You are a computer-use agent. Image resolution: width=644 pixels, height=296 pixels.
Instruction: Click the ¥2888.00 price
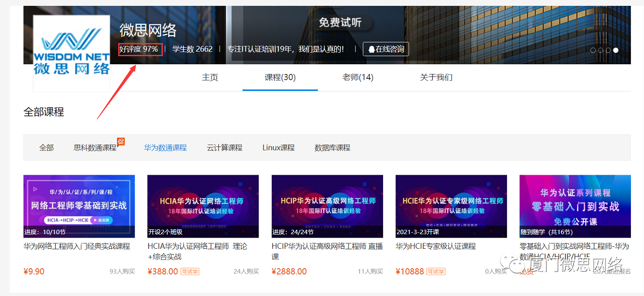[x=289, y=272]
